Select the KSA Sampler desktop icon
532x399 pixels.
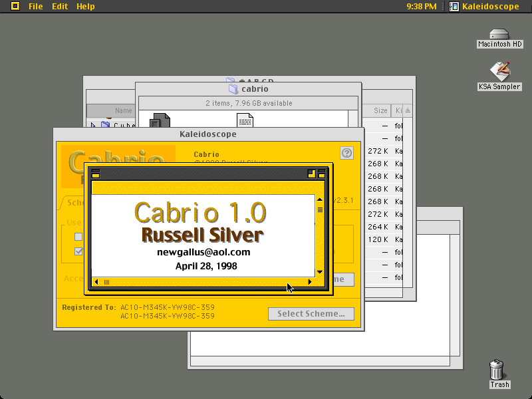[500, 71]
